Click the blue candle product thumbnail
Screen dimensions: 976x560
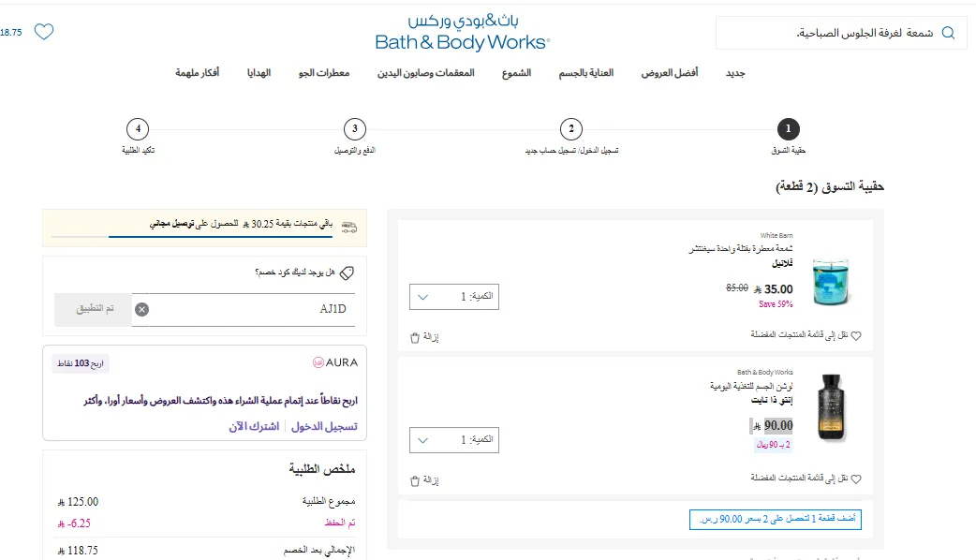831,283
